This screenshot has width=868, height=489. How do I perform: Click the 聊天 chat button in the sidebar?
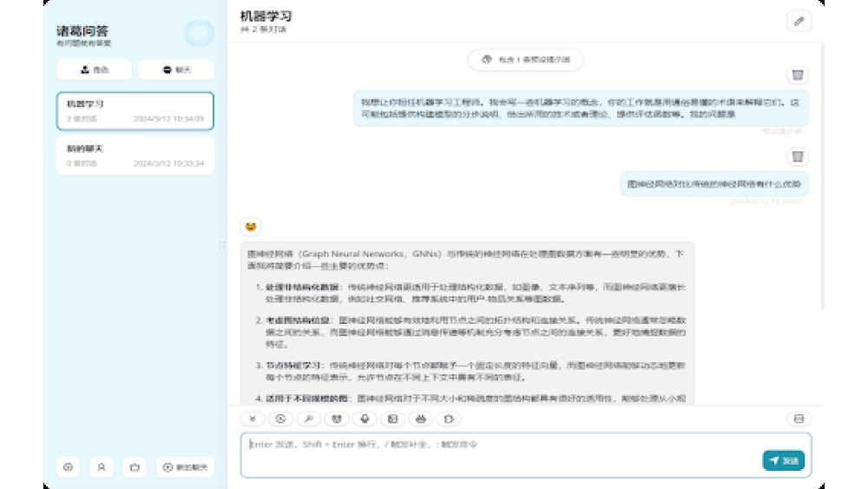coord(176,69)
